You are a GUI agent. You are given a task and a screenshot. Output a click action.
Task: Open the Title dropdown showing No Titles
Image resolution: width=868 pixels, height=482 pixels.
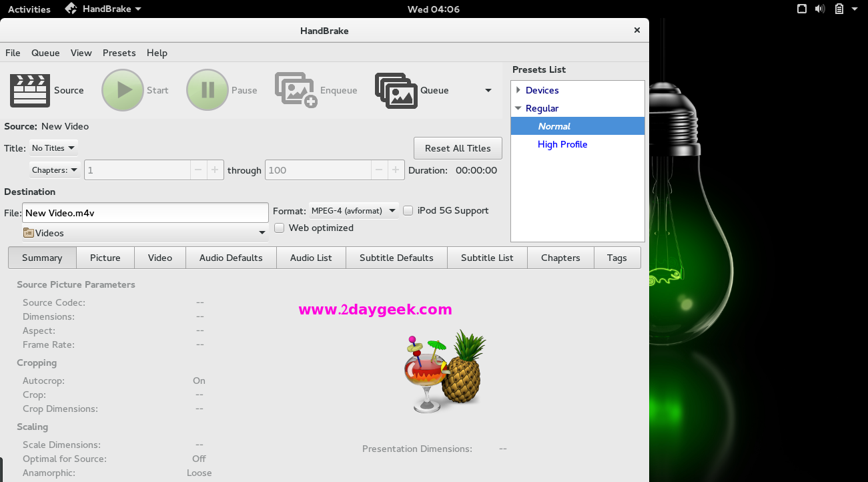pyautogui.click(x=53, y=148)
